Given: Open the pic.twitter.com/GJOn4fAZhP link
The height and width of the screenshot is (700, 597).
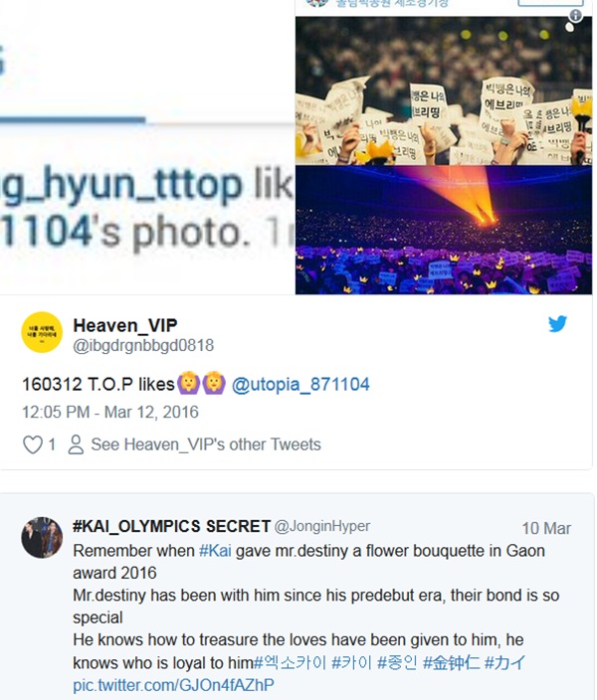Looking at the screenshot, I should point(173,685).
